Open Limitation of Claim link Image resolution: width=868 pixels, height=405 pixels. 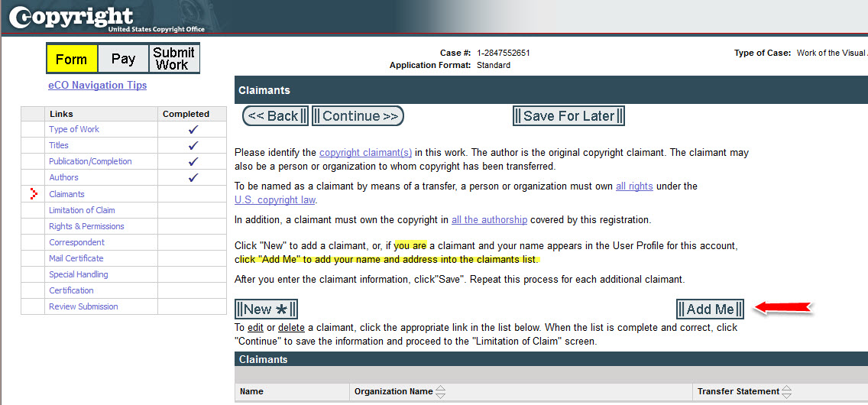[x=82, y=210]
